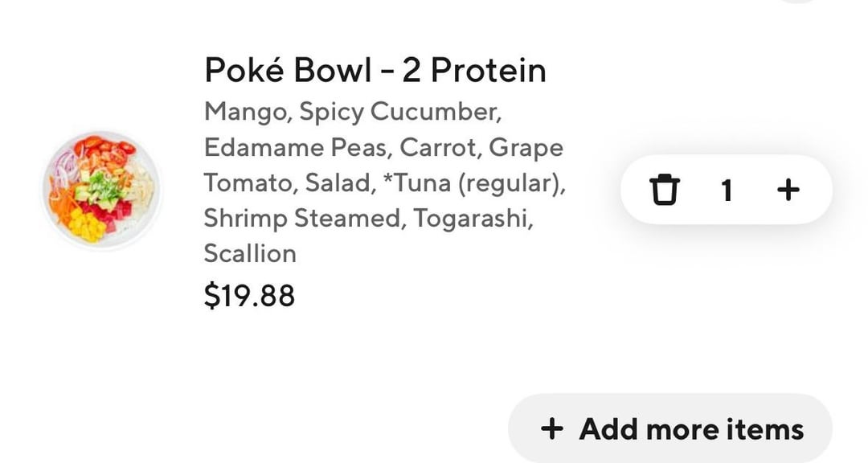The image size is (868, 463).
Task: Select the Scallion ingredient text
Action: point(250,254)
